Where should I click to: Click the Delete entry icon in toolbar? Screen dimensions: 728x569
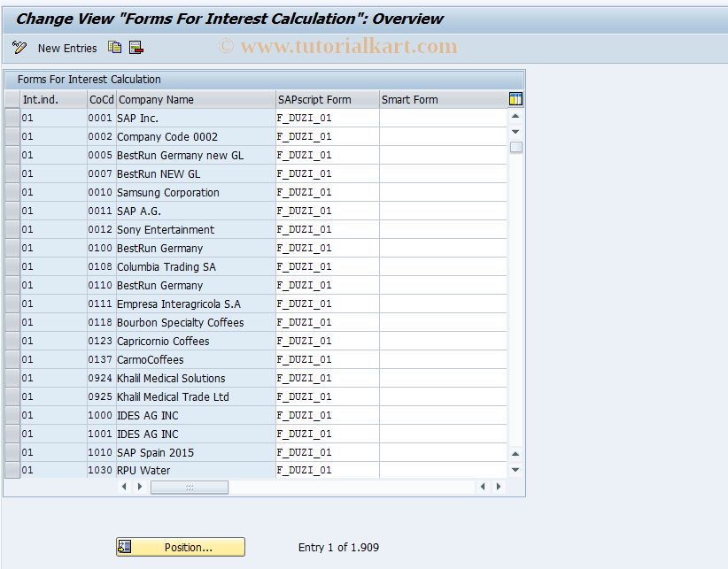pos(136,47)
